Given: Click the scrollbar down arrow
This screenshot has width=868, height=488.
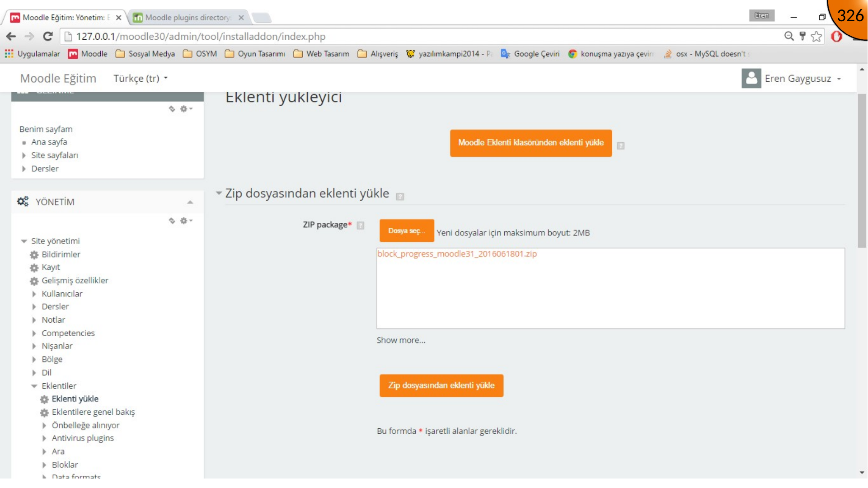Looking at the screenshot, I should tap(862, 473).
